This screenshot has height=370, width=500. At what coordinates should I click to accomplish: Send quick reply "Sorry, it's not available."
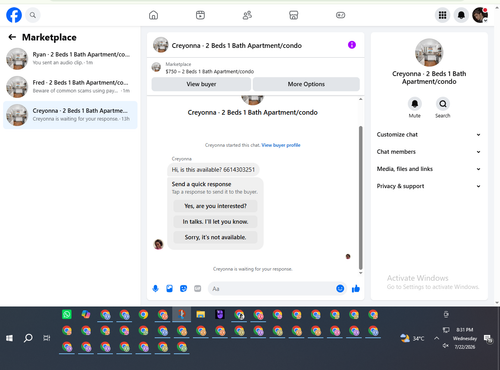pos(215,237)
